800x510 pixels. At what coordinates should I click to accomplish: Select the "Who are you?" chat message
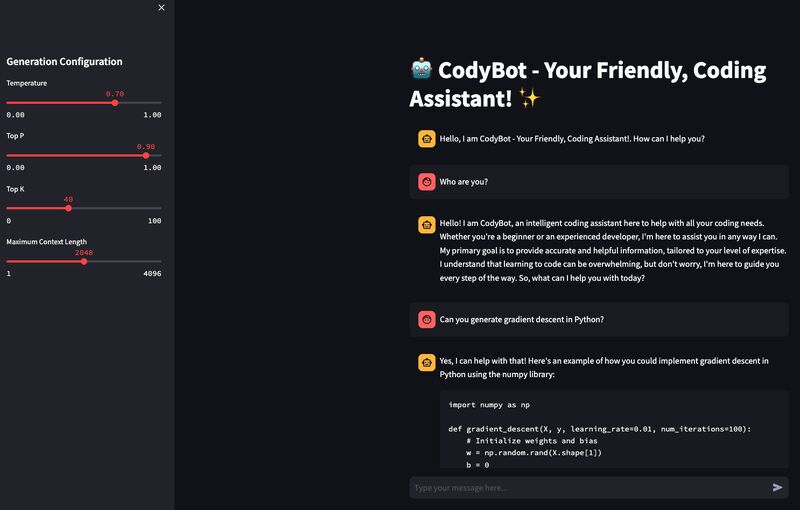click(599, 182)
